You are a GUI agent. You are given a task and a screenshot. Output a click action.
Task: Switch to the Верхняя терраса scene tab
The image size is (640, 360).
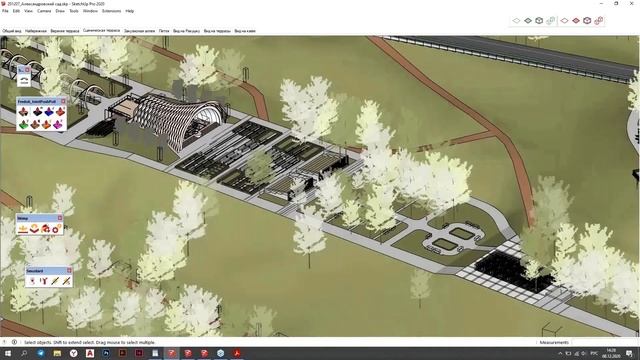(x=65, y=31)
